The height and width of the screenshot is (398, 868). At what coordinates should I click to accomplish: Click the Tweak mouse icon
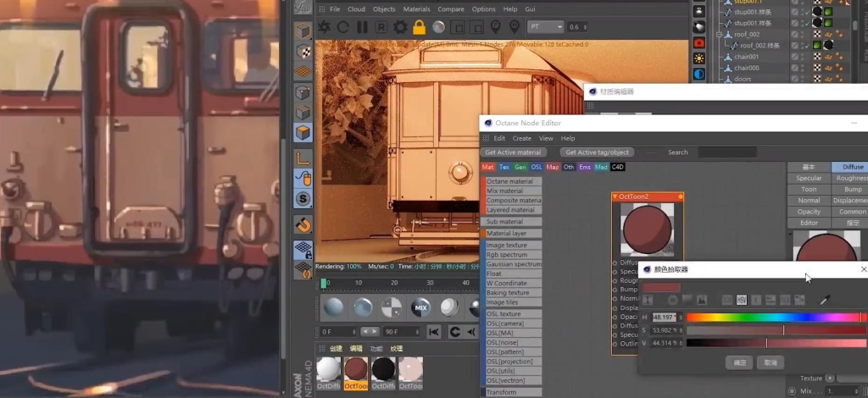point(303,179)
